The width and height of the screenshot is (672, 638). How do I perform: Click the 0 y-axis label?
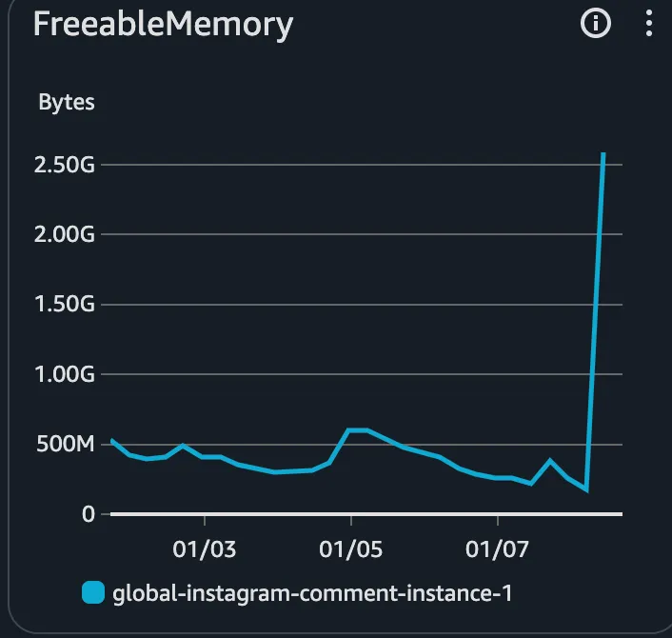tap(89, 514)
